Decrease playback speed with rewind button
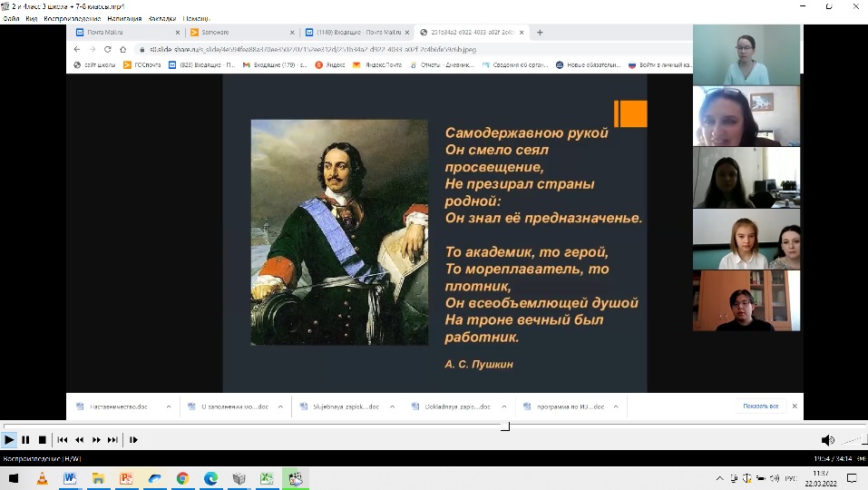 point(79,439)
